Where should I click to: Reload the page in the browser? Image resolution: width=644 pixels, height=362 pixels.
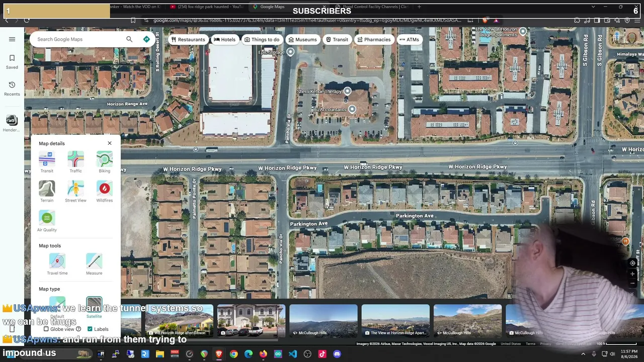pos(27,21)
